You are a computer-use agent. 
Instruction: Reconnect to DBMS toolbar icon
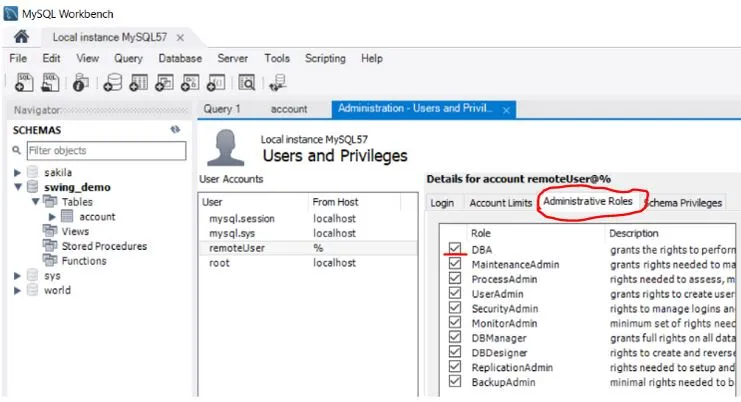tap(277, 83)
